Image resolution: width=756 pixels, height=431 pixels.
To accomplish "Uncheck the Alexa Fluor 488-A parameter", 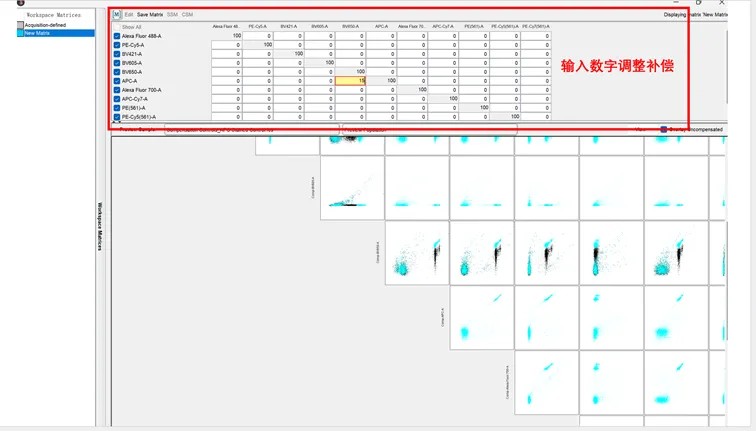I will coord(117,36).
